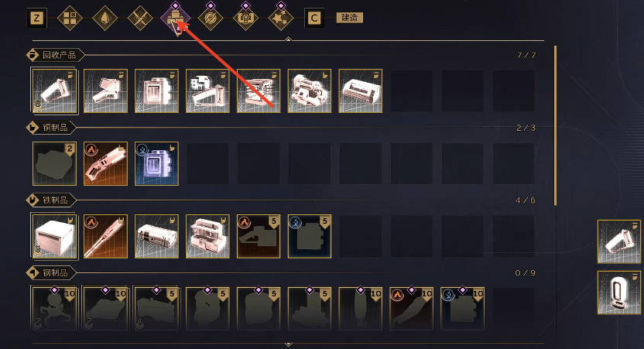Select the white cube item in 铁制品

click(x=55, y=236)
